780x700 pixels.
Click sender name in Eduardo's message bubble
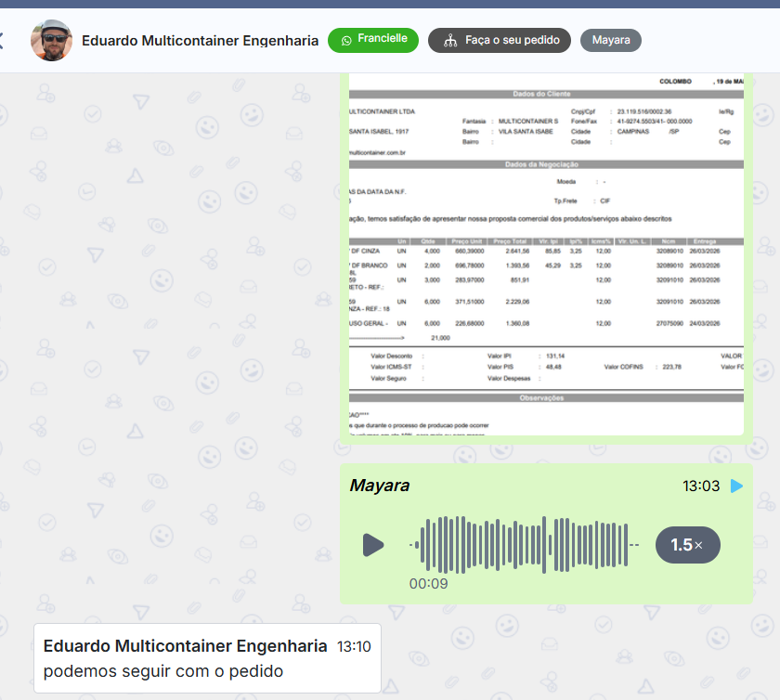(x=185, y=646)
